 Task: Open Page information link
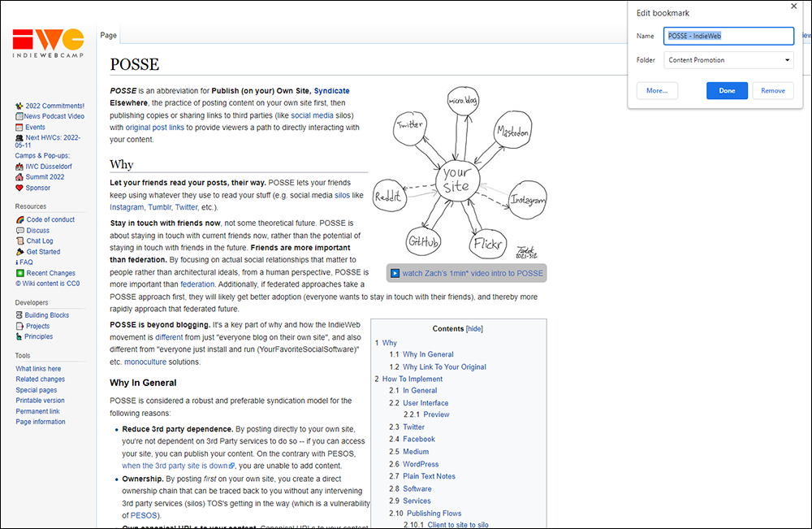41,422
